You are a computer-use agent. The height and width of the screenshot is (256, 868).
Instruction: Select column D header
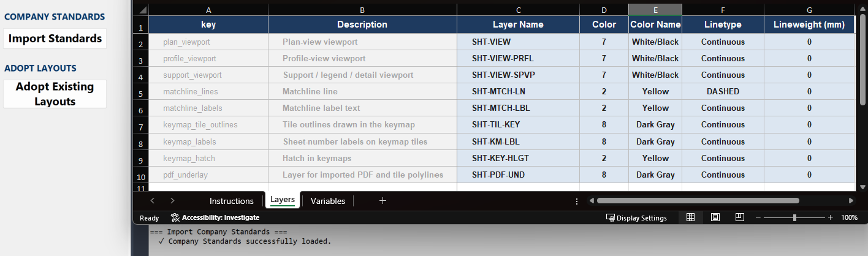(604, 10)
